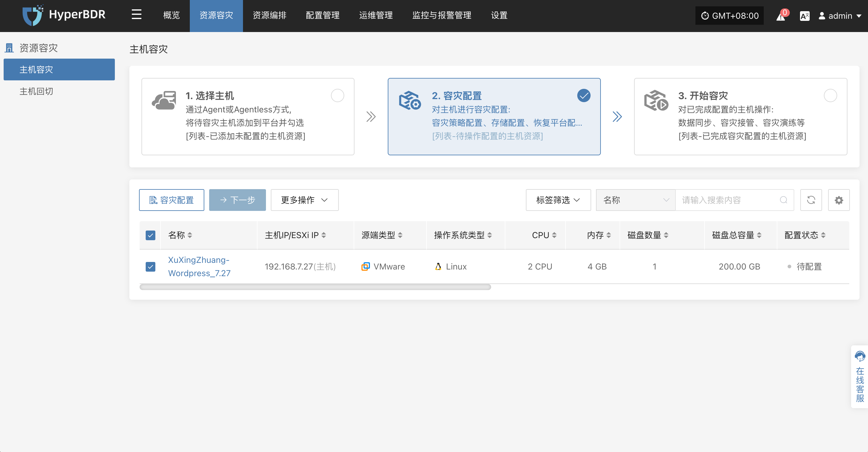
Task: Sort by operating system type column
Action: (x=489, y=235)
